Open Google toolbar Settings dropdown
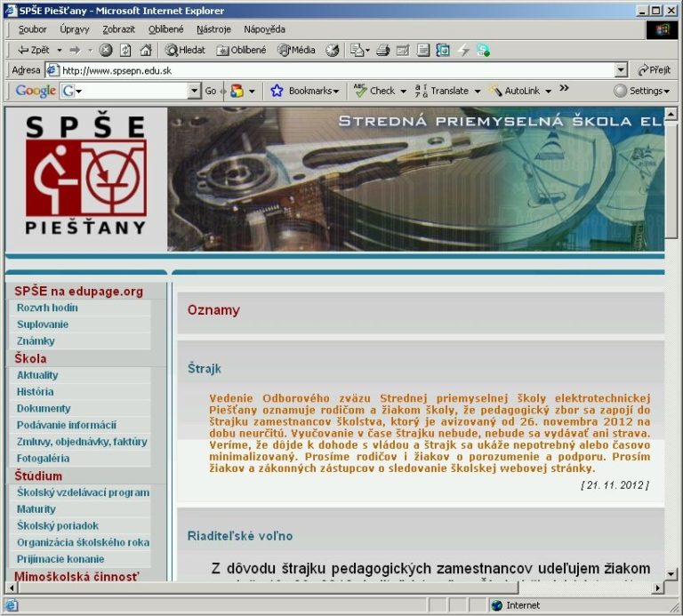The width and height of the screenshot is (683, 616). pyautogui.click(x=641, y=91)
